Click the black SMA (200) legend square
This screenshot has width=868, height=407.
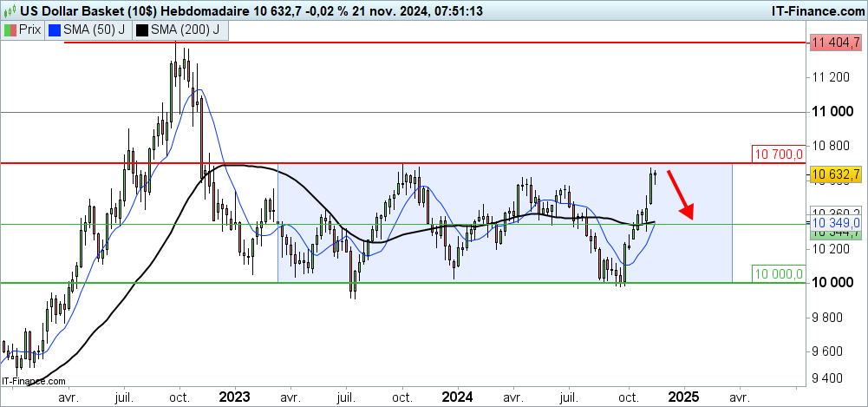tap(141, 30)
